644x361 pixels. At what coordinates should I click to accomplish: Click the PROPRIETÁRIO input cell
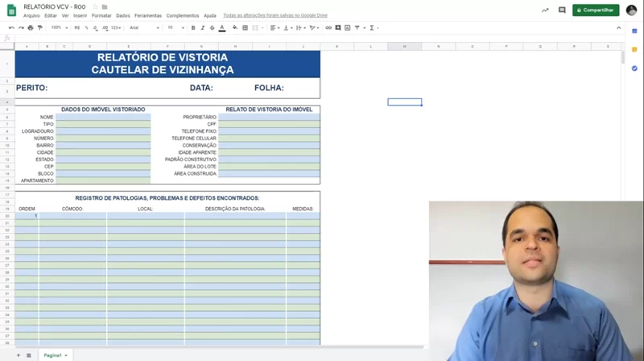pos(269,117)
